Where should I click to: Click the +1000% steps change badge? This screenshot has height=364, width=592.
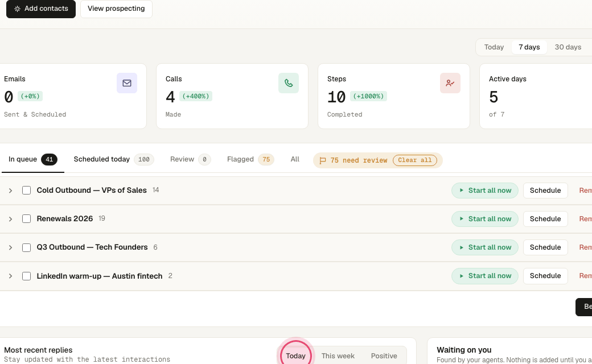[368, 96]
